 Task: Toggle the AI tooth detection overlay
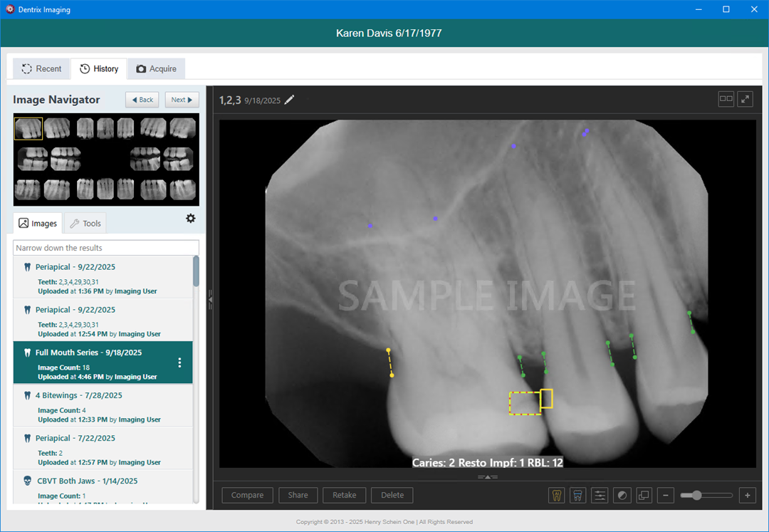[x=557, y=495]
